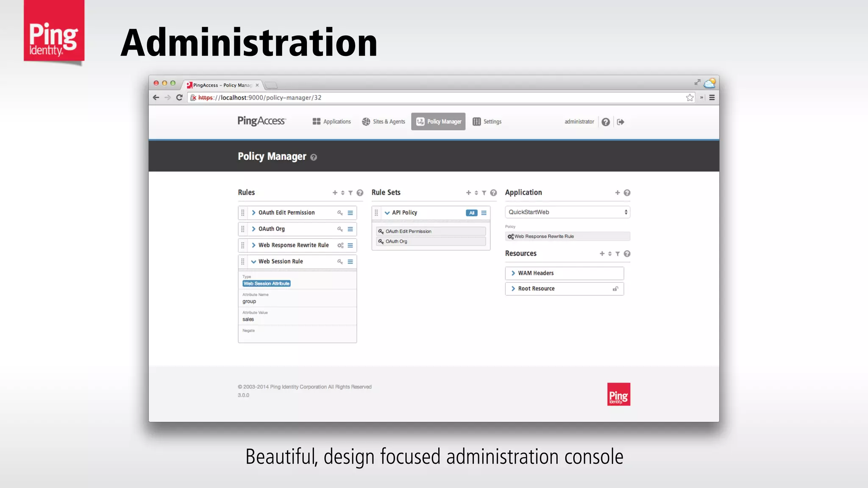Select the Policy Manager nav tab
The width and height of the screenshot is (868, 488).
click(438, 122)
